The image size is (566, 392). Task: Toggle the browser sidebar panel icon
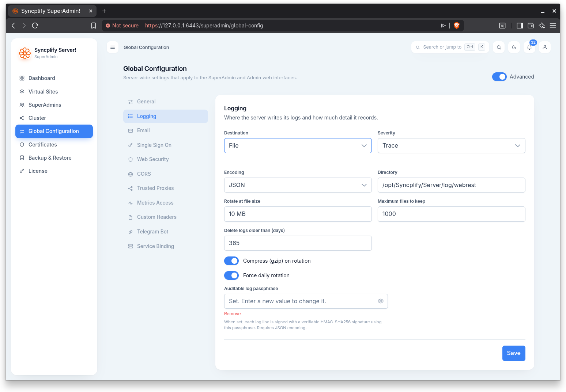point(520,26)
